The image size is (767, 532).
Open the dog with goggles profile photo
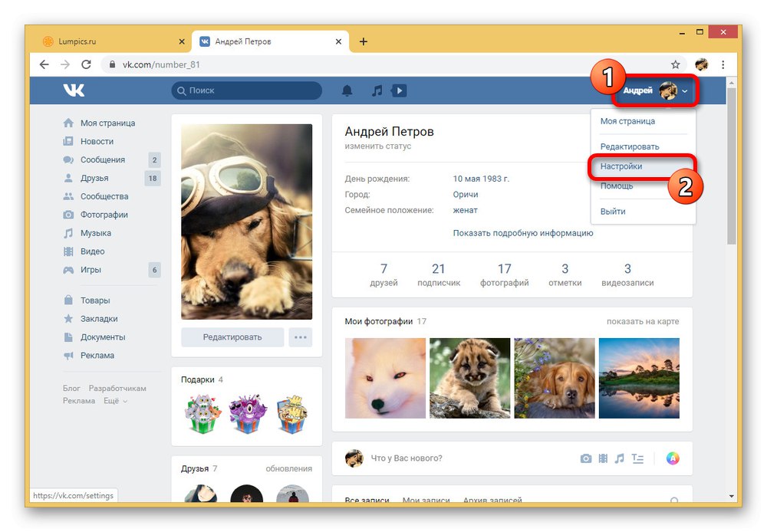point(246,222)
